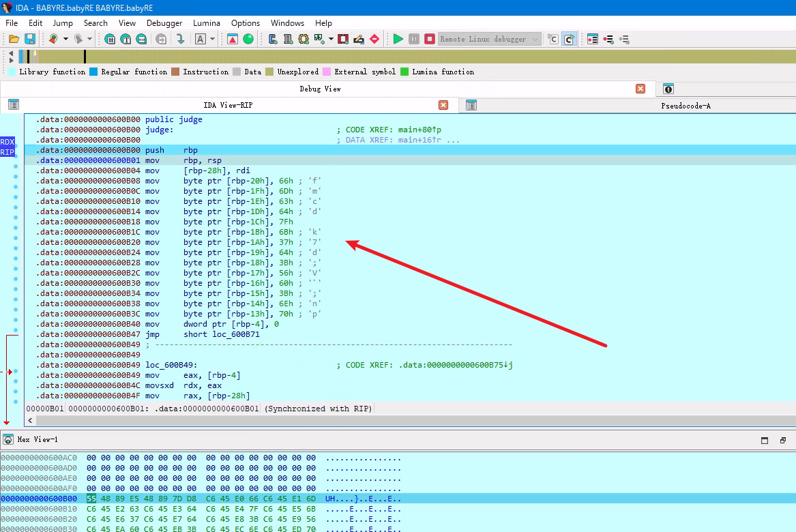Open the Debugger menu

click(164, 23)
